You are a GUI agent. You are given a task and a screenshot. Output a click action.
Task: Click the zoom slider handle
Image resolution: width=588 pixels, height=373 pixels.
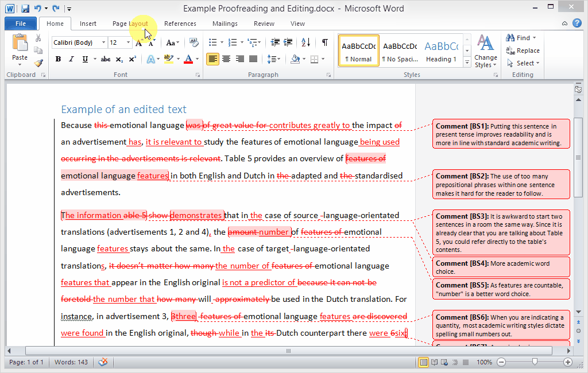(x=535, y=362)
